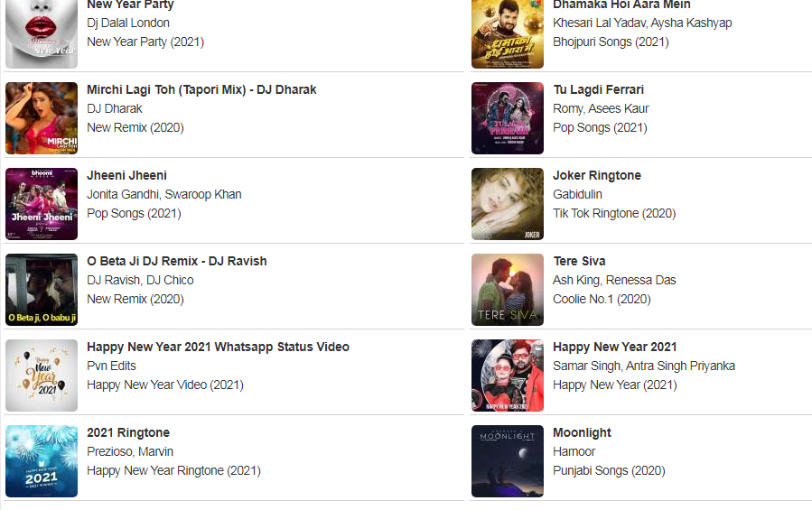
Task: Open the Tere Siva cover thumbnail
Action: coord(508,290)
